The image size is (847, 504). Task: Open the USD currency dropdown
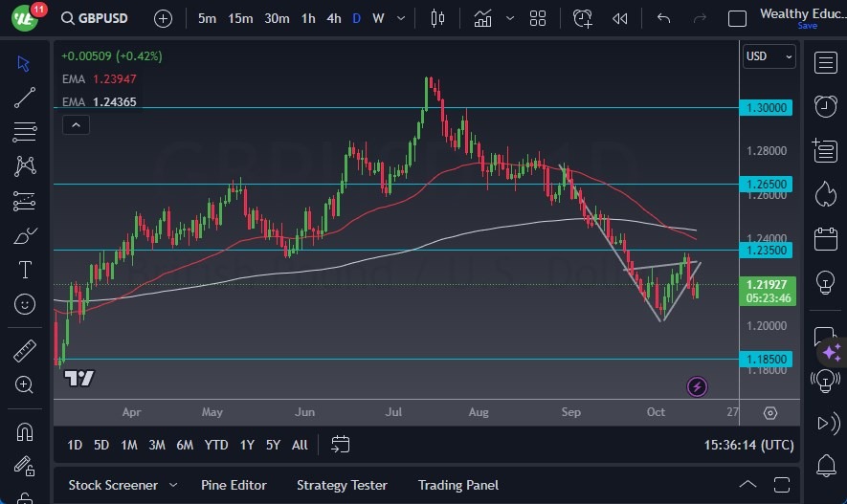coord(769,56)
